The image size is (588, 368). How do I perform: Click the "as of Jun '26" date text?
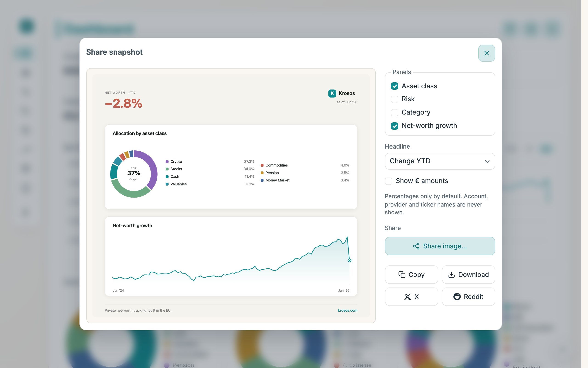347,102
